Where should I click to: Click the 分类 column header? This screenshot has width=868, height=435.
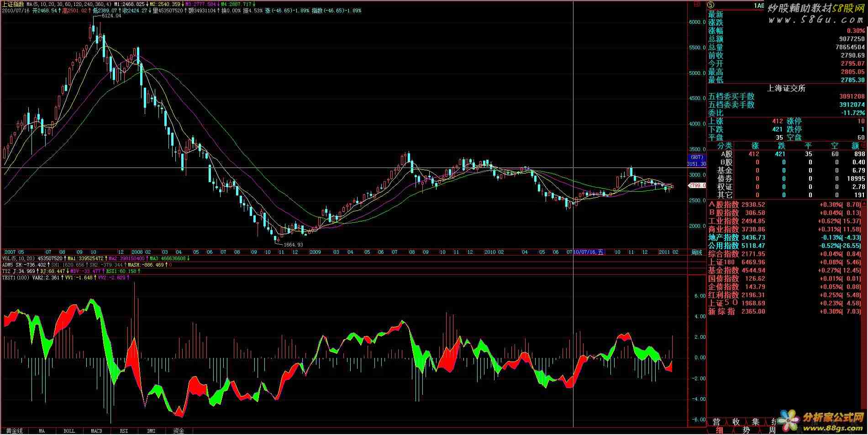(x=725, y=146)
